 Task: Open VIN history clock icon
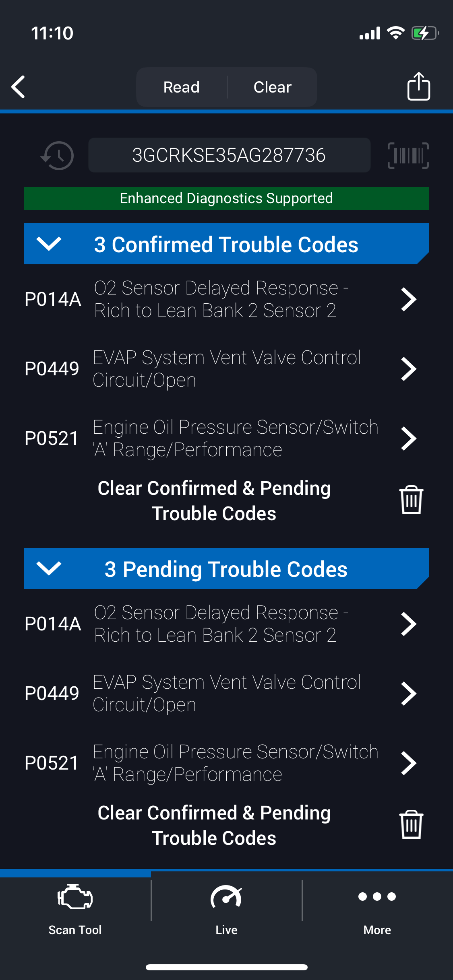pos(58,156)
